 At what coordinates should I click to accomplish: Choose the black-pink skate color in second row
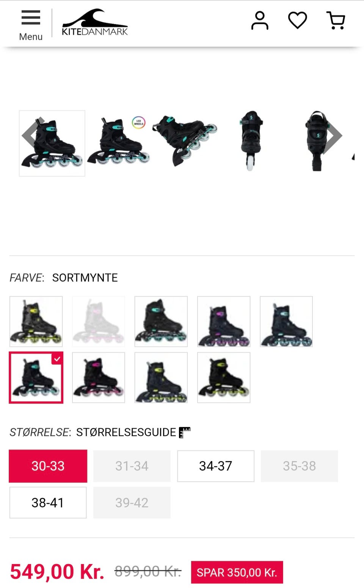point(99,377)
